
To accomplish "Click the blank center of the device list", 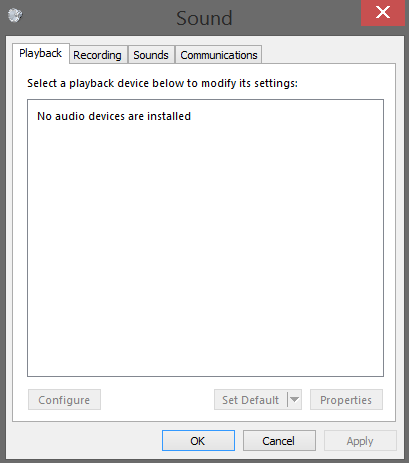I will pyautogui.click(x=205, y=247).
